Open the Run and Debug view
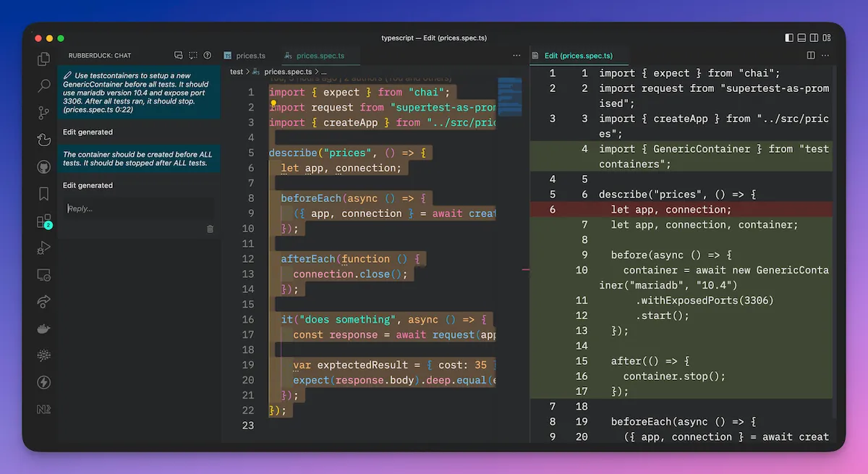The height and width of the screenshot is (474, 868). click(43, 248)
